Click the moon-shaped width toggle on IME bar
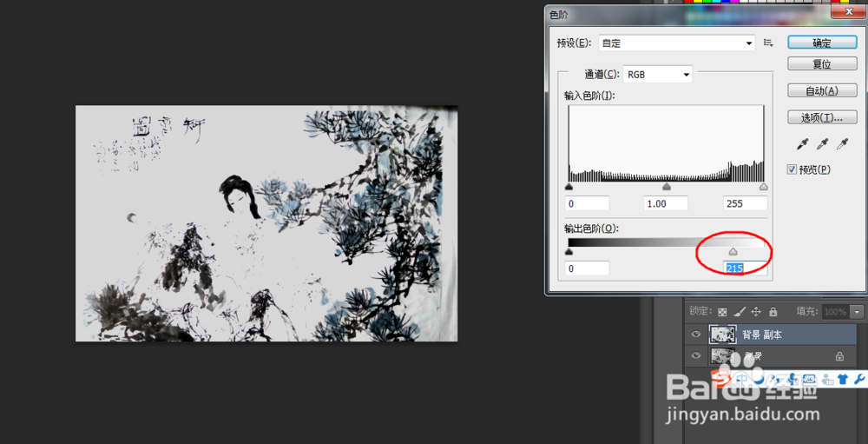Image resolution: width=868 pixels, height=444 pixels. (x=759, y=379)
